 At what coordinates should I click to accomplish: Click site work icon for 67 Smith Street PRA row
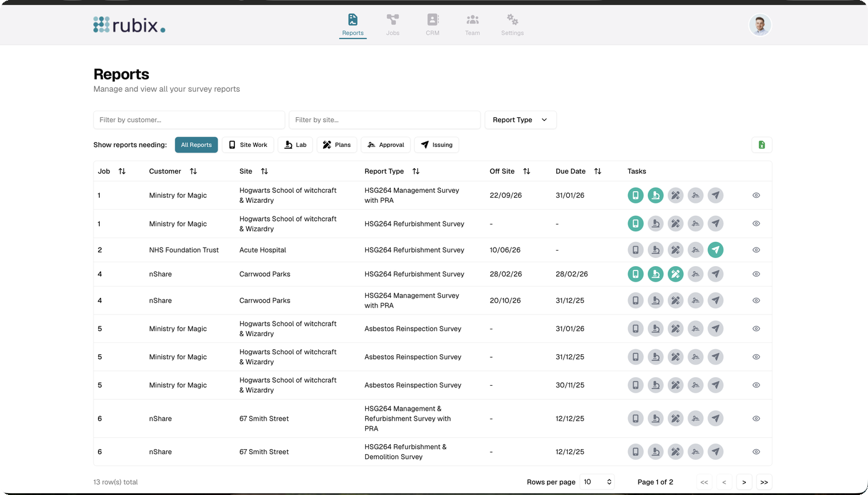coord(635,419)
